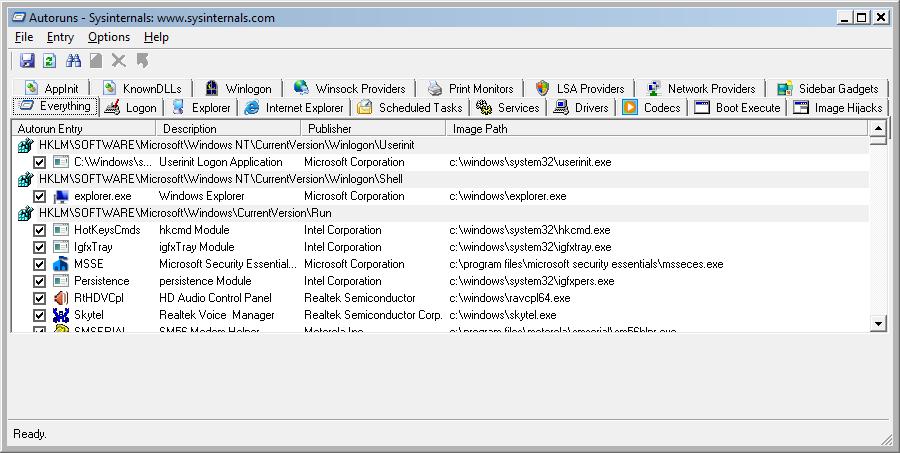The width and height of the screenshot is (900, 453).
Task: Select the Network Providers tab
Action: [701, 88]
